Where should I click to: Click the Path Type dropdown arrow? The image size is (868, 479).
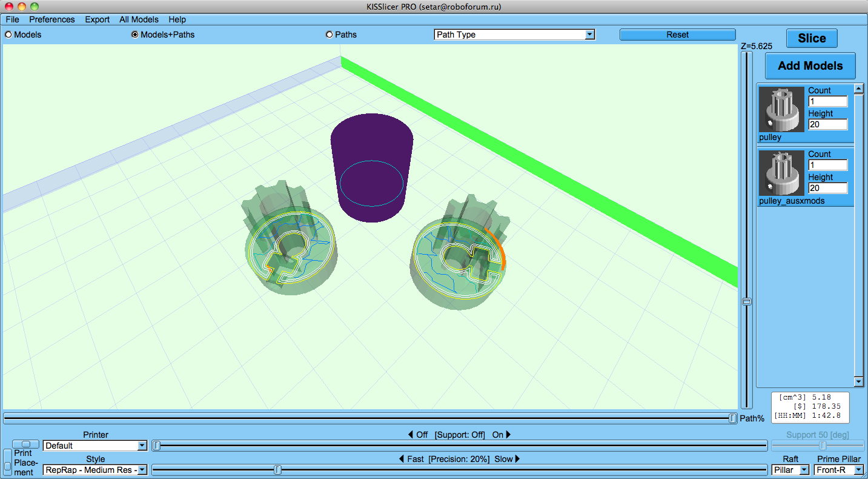589,35
